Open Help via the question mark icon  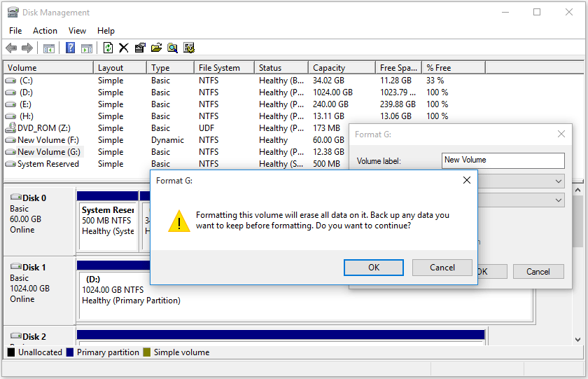70,48
